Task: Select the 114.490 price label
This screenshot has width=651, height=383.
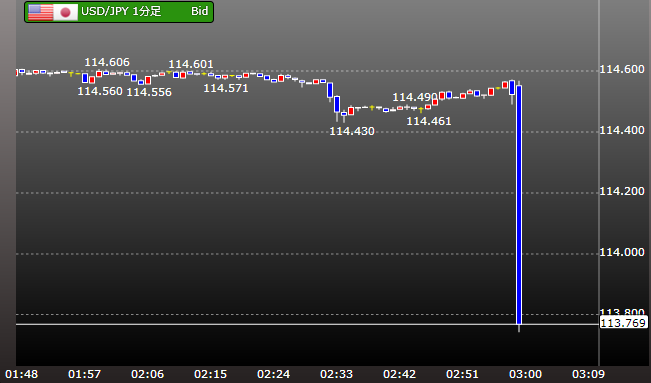Action: [415, 97]
